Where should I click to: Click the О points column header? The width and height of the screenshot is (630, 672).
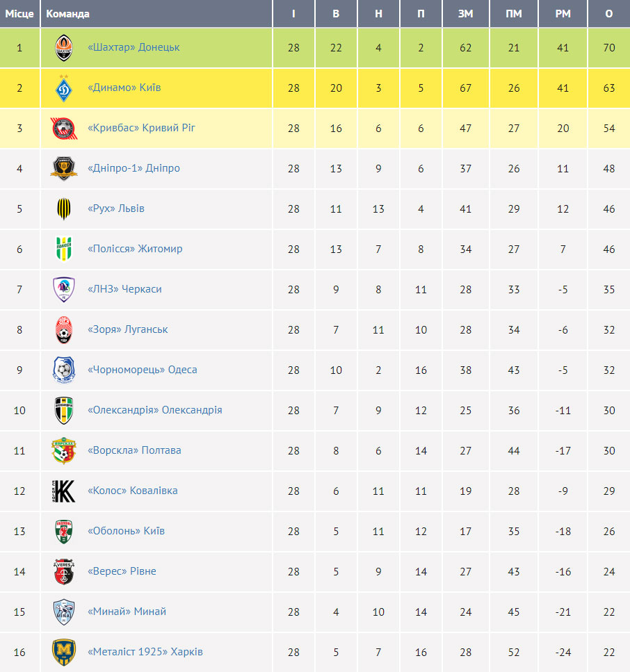(609, 14)
